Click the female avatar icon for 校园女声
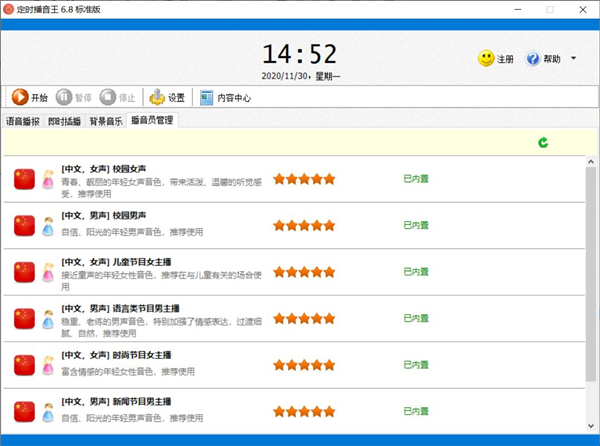 (48, 179)
